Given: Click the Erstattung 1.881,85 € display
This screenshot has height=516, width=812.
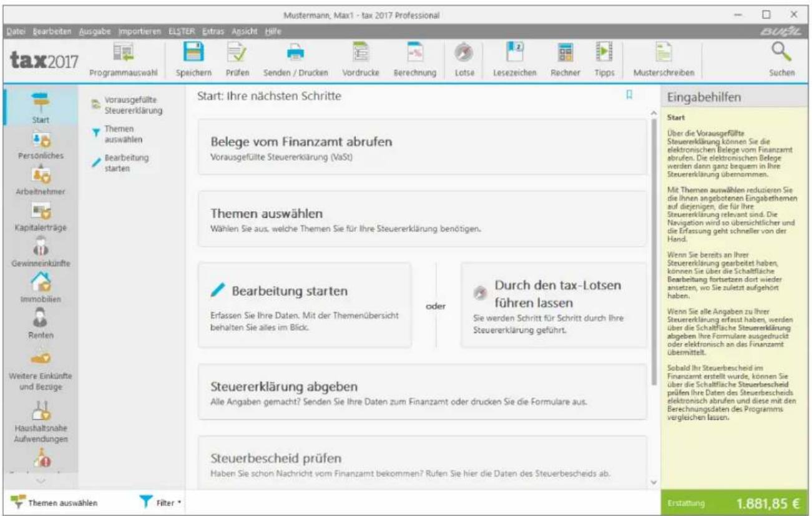Looking at the screenshot, I should tap(735, 502).
